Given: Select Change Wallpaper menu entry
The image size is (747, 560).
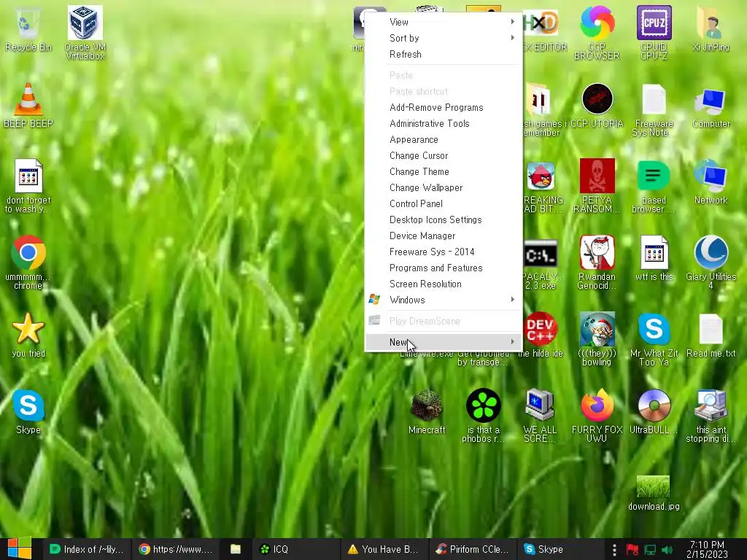Looking at the screenshot, I should point(444,187).
